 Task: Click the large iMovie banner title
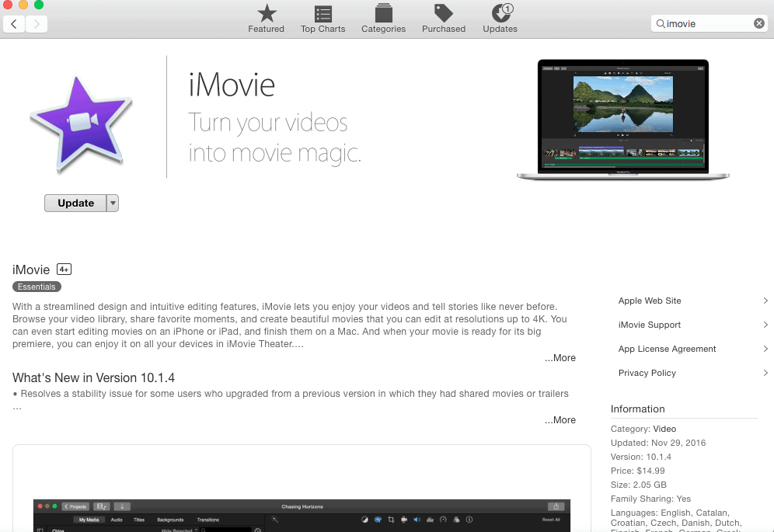pos(232,85)
